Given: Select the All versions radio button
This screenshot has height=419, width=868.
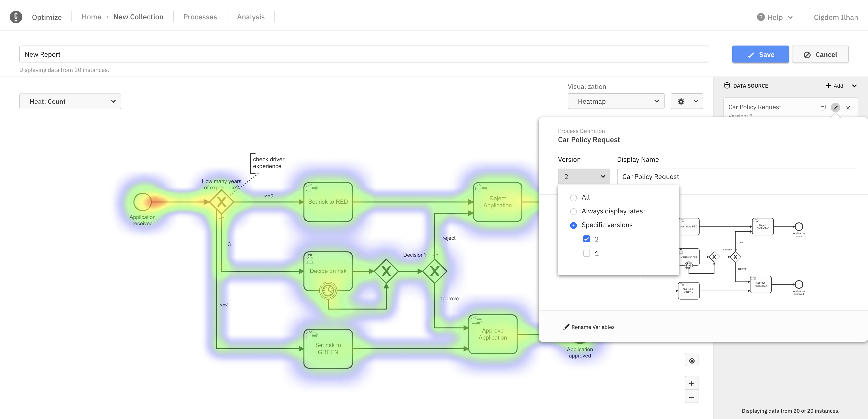Looking at the screenshot, I should click(x=573, y=198).
